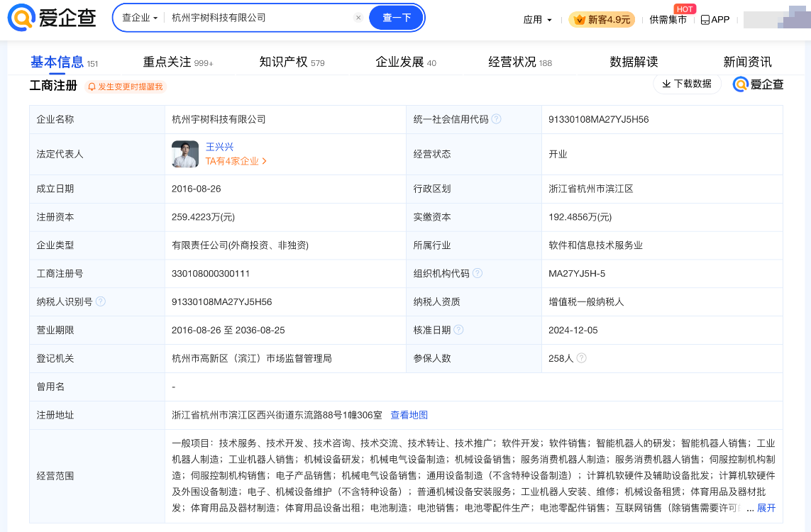This screenshot has width=811, height=532.
Task: Expand business scope with 展开 link
Action: [766, 508]
